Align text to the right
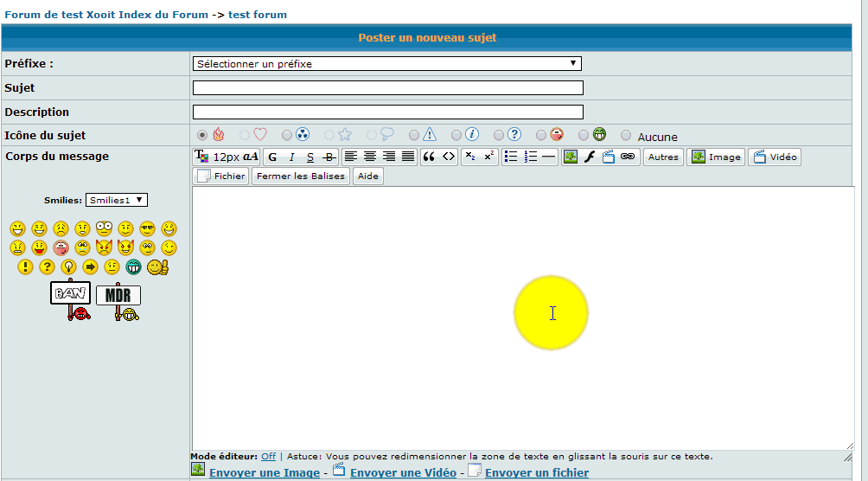The width and height of the screenshot is (868, 481). 389,157
